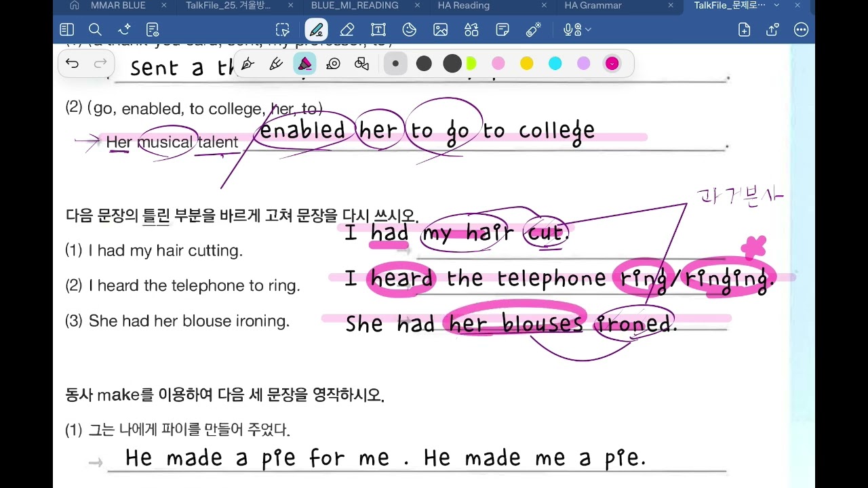Screen dimensions: 868x488
Task: Pick the pink pen color
Action: pos(498,64)
